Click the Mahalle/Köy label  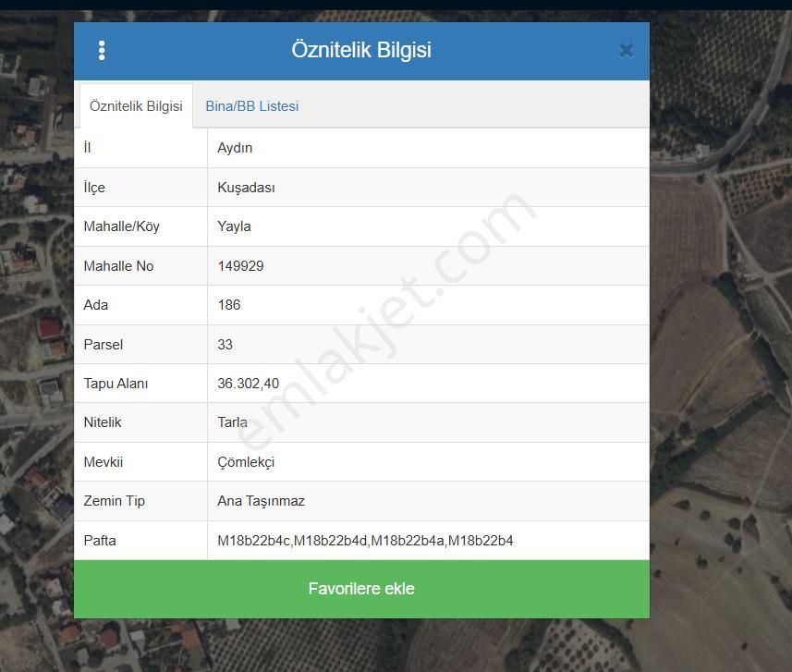(122, 226)
